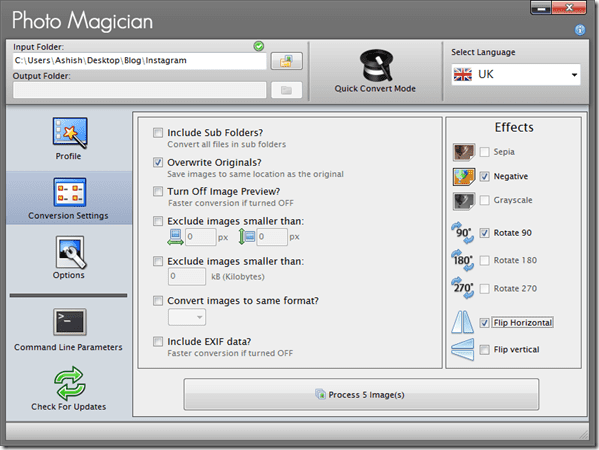The height and width of the screenshot is (450, 599).
Task: Close the Photo Magician window
Action: (x=569, y=8)
